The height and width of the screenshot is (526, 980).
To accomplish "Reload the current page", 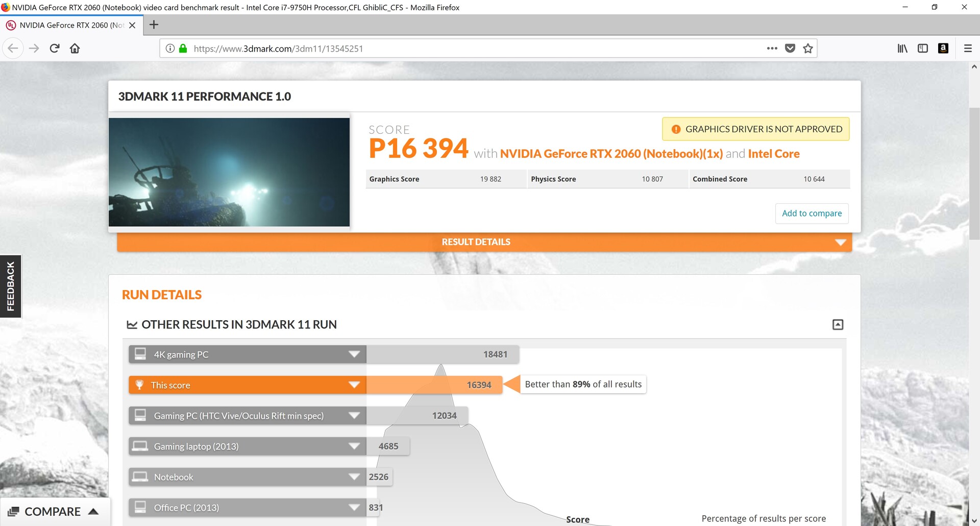I will 55,49.
